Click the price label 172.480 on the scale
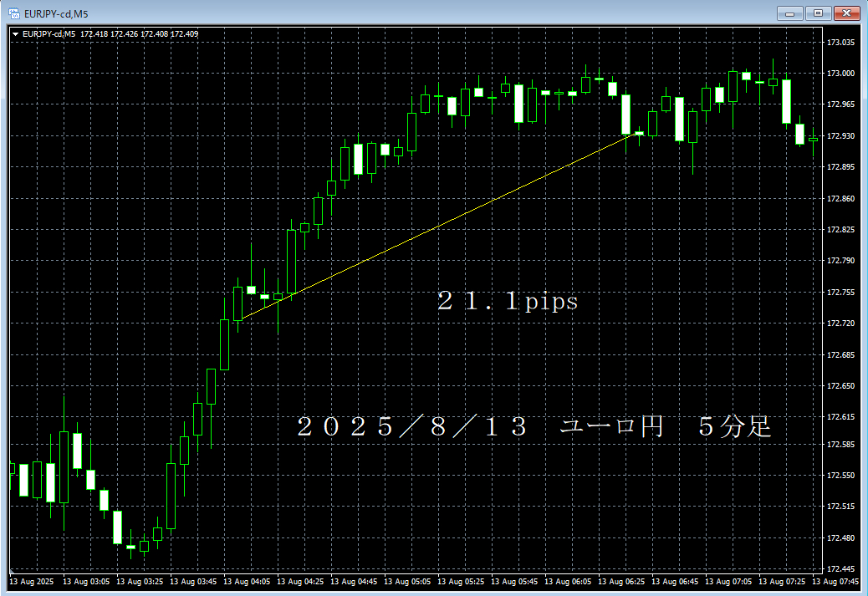 (x=840, y=537)
